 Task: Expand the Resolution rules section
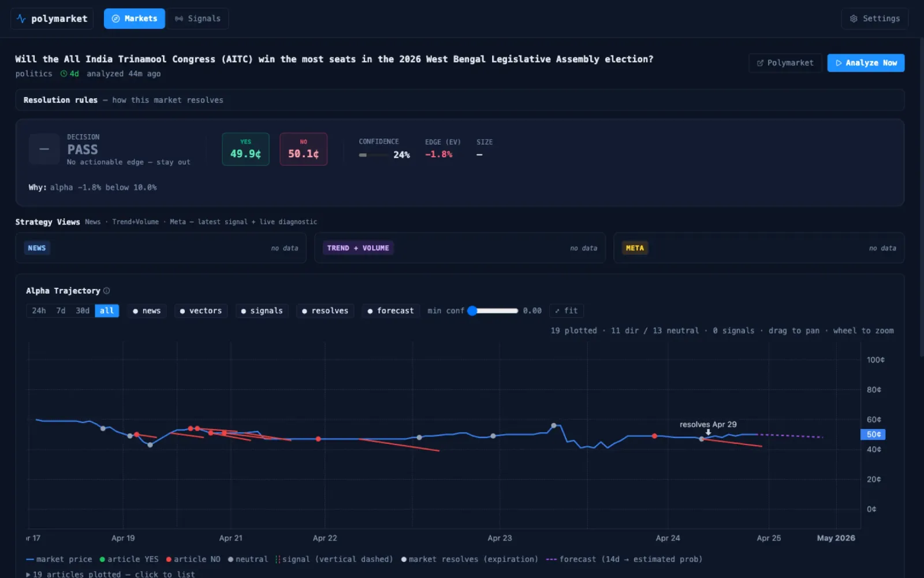tap(460, 100)
